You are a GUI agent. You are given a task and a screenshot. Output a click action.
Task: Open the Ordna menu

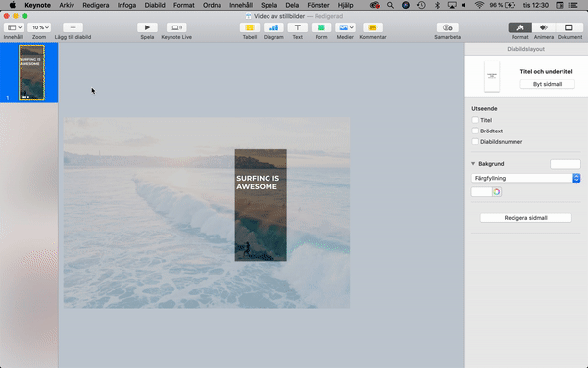coord(212,5)
